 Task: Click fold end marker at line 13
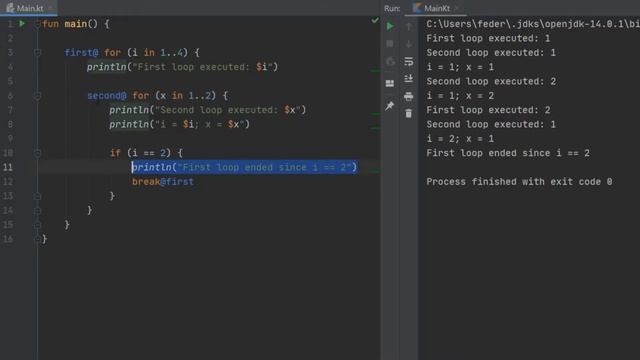point(37,196)
